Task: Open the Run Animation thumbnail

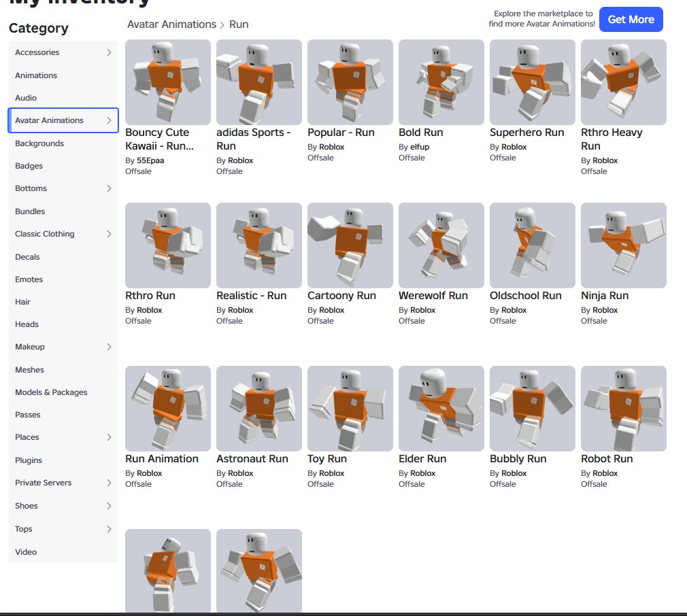Action: click(x=168, y=409)
